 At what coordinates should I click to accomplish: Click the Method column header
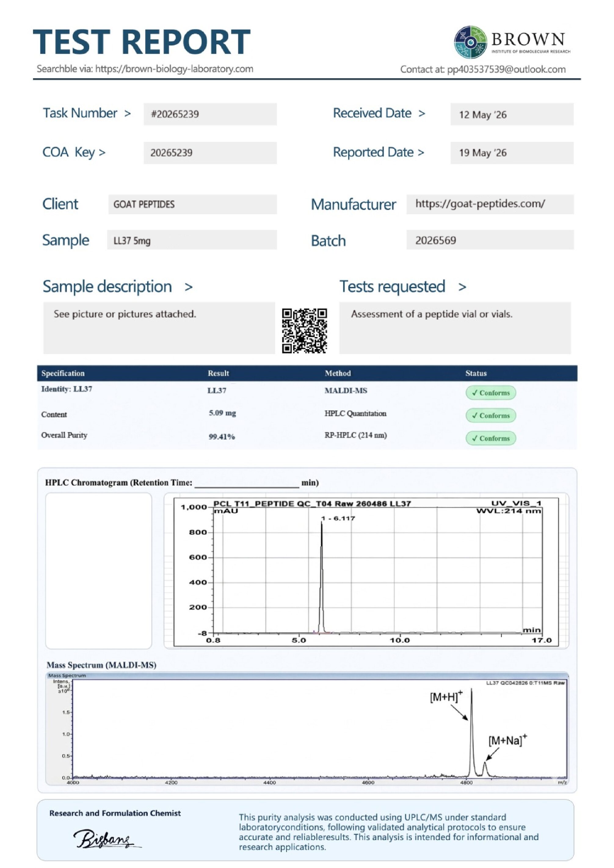tap(338, 373)
